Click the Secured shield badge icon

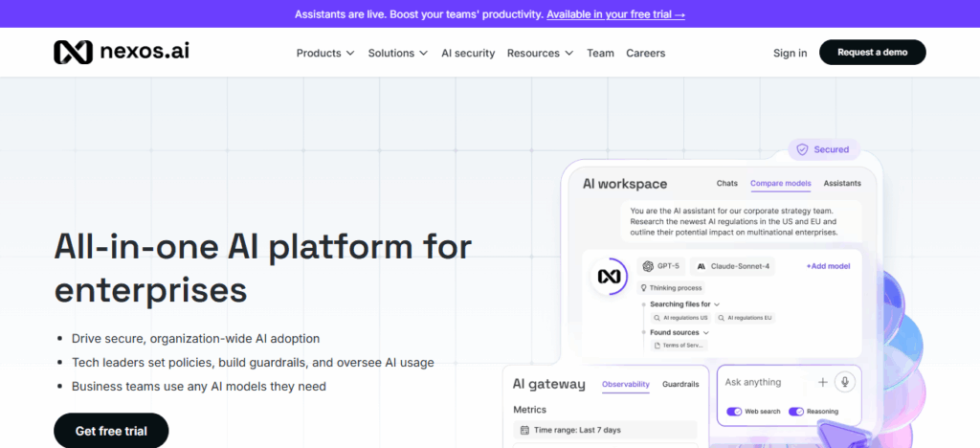(802, 149)
